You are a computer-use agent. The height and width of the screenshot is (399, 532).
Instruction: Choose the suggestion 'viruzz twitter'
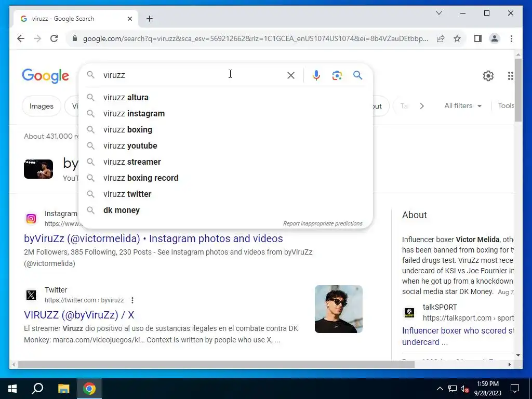click(225, 194)
